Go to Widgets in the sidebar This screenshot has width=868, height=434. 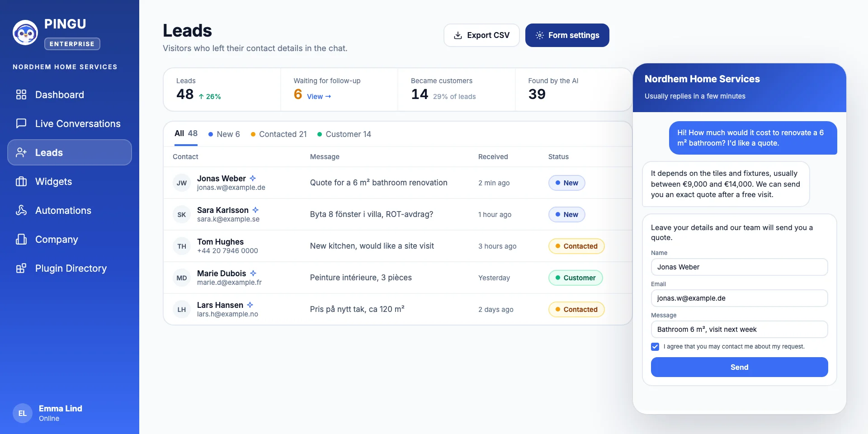pos(70,181)
